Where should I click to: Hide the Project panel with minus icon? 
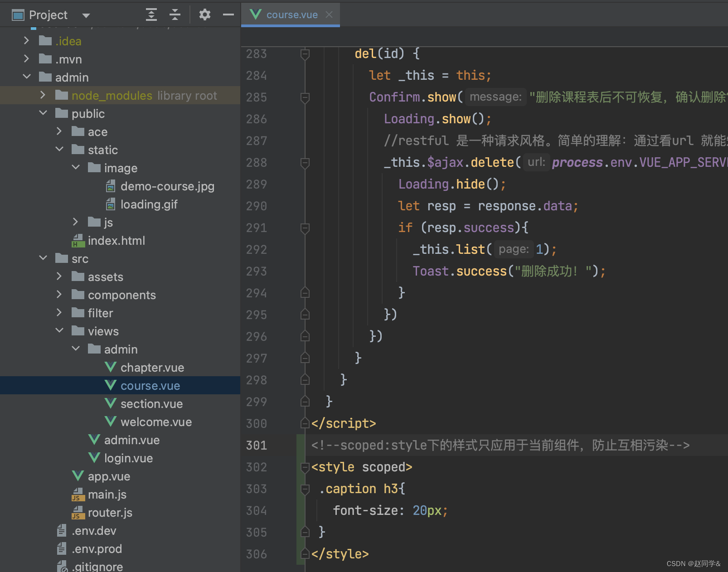[x=228, y=15]
